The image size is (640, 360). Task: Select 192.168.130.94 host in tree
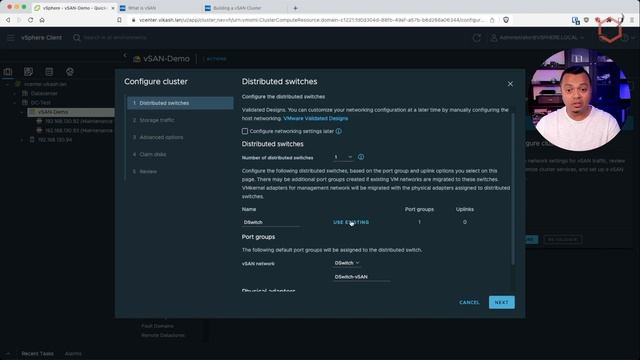point(55,140)
